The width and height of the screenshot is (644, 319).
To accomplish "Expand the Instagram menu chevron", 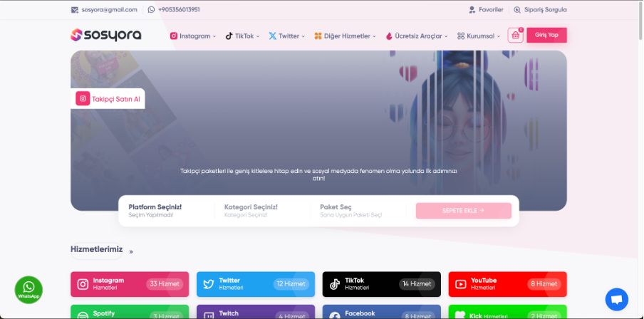I will [214, 36].
